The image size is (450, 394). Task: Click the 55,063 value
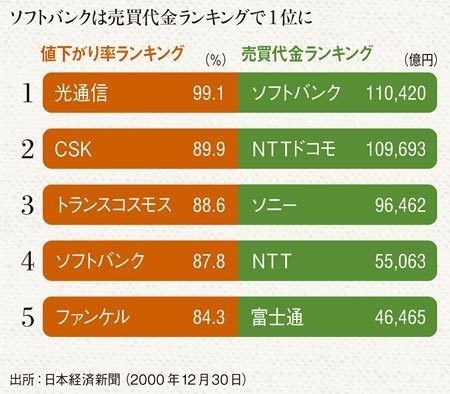400,261
